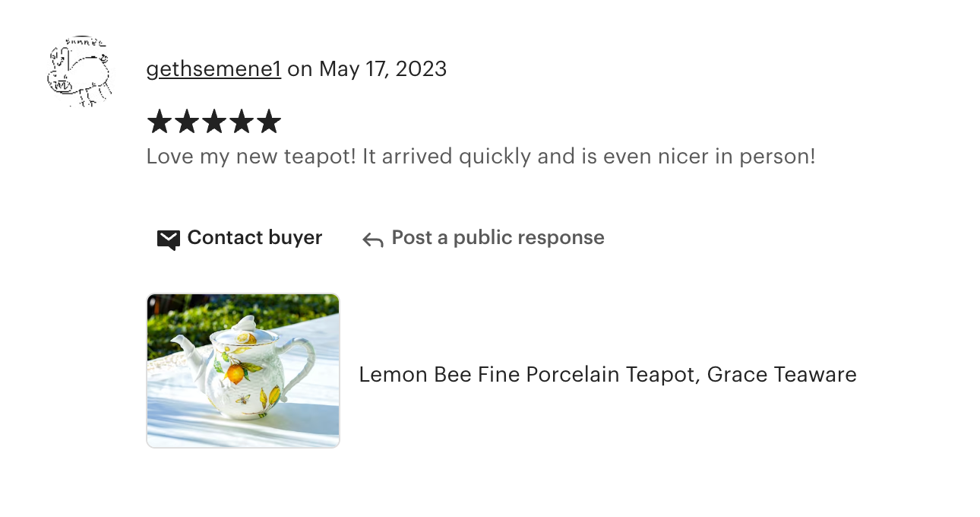Open the reviewer's sketch avatar image
This screenshot has width=980, height=517.
coord(79,72)
